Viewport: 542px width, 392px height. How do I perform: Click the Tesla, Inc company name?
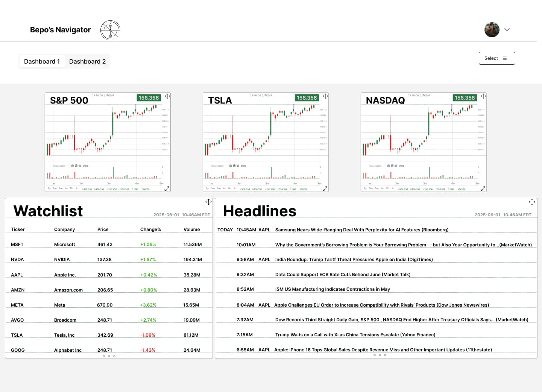(x=64, y=335)
